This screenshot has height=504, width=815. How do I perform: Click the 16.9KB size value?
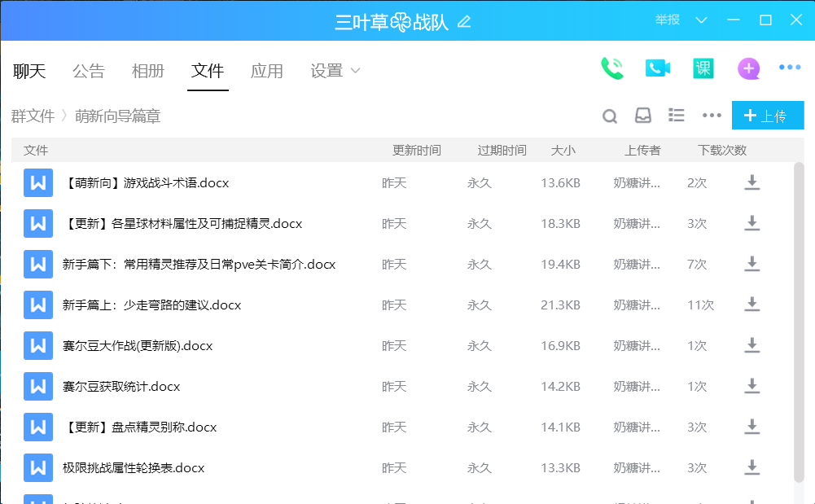pyautogui.click(x=560, y=345)
